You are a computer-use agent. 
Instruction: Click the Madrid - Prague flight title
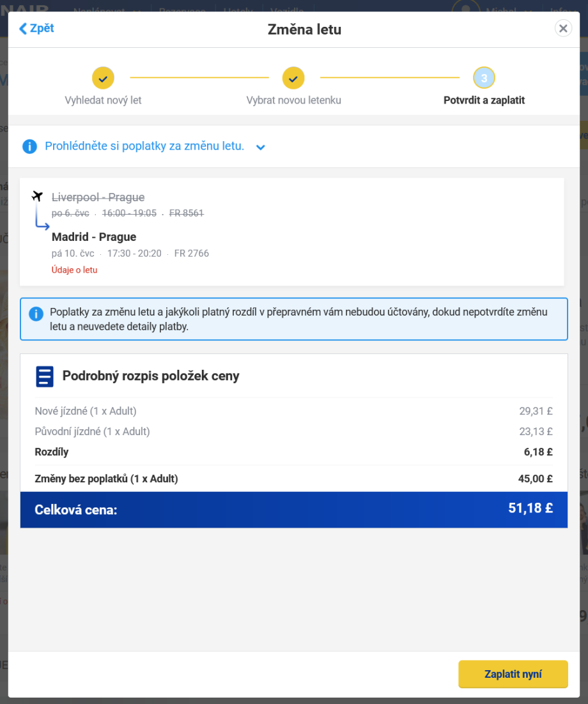click(94, 237)
